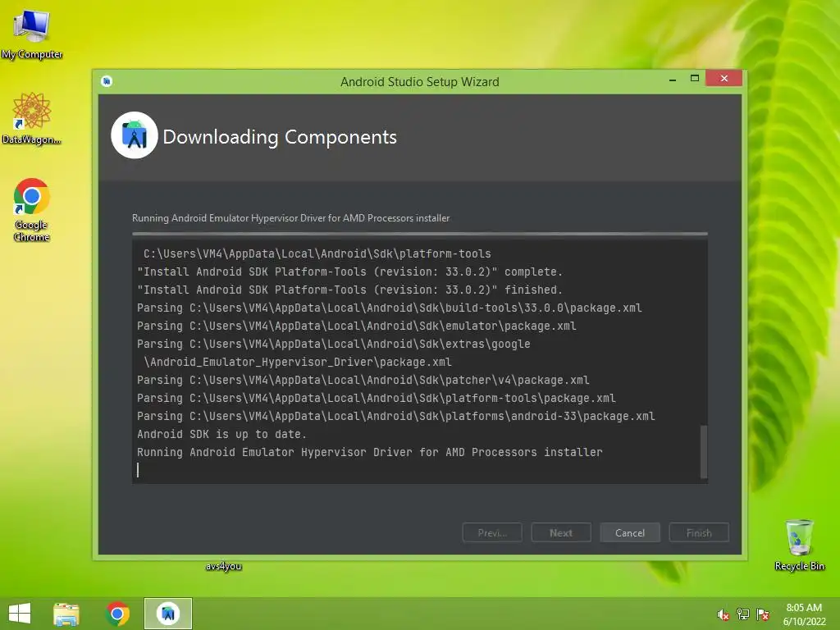Viewport: 840px width, 630px height.
Task: Click the emulator\package.xml parsing line
Action: (357, 326)
